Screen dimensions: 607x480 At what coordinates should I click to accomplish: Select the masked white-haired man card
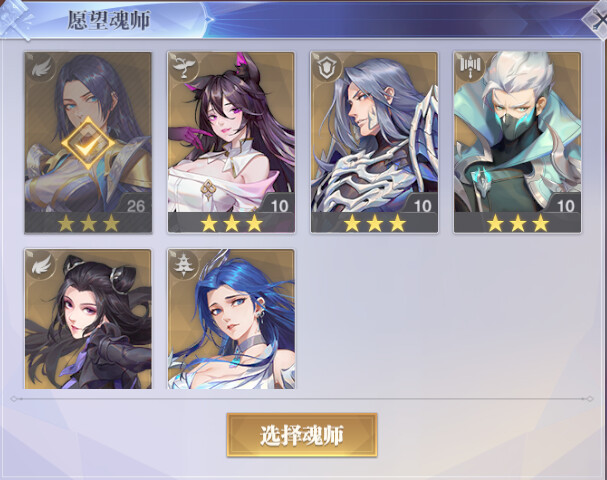tap(517, 142)
